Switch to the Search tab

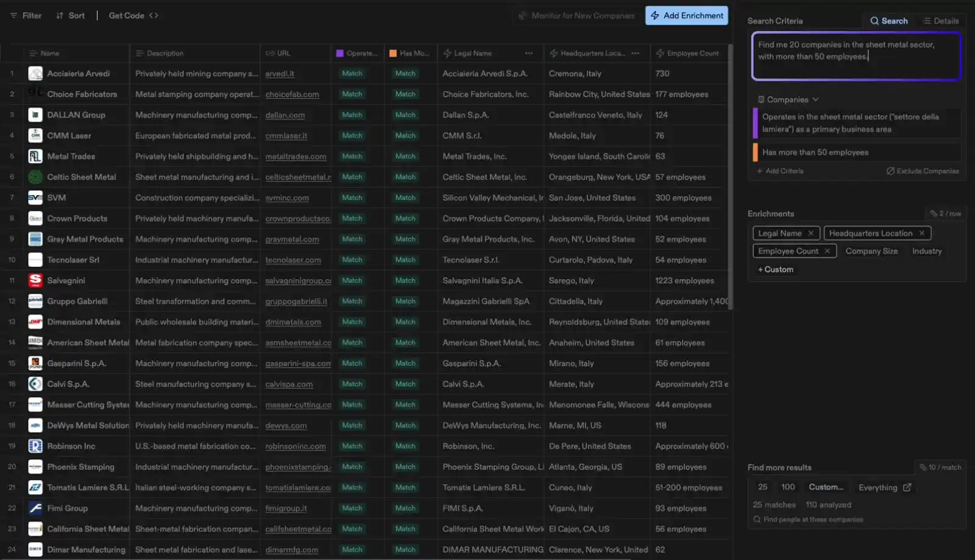889,21
